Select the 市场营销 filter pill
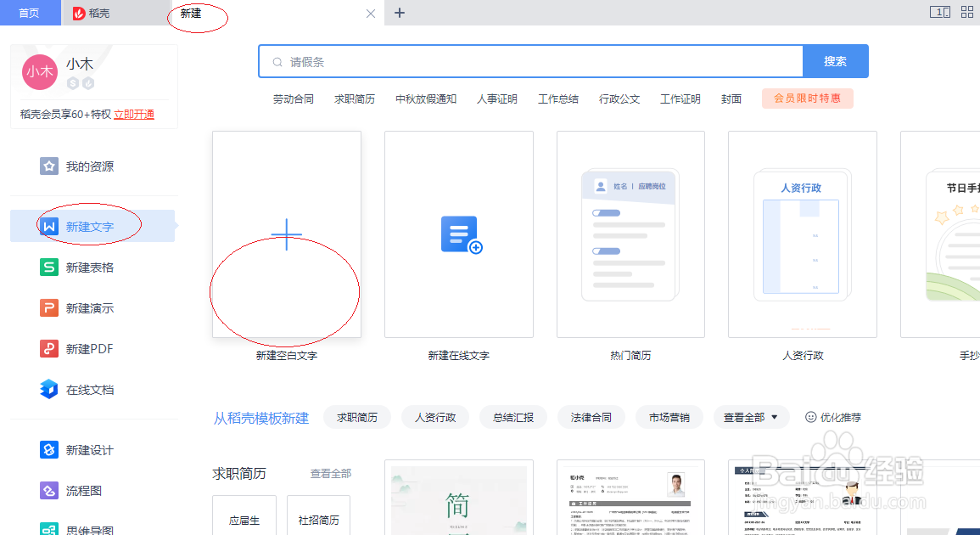 point(669,417)
